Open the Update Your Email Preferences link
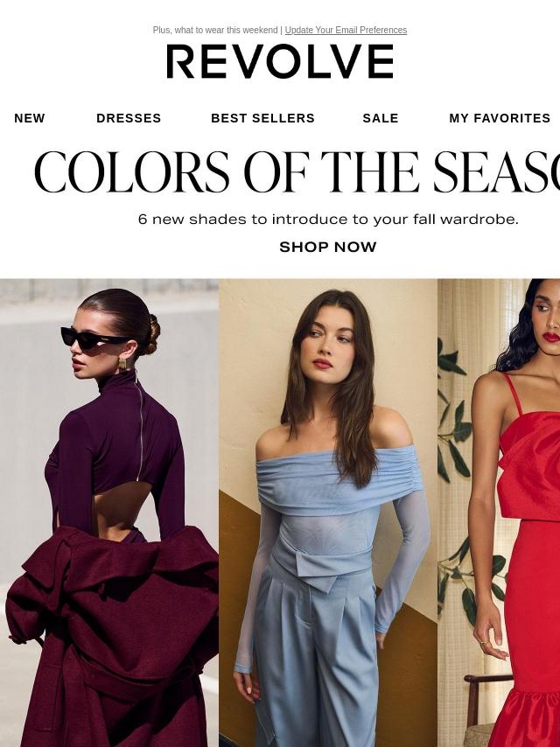 tap(346, 30)
